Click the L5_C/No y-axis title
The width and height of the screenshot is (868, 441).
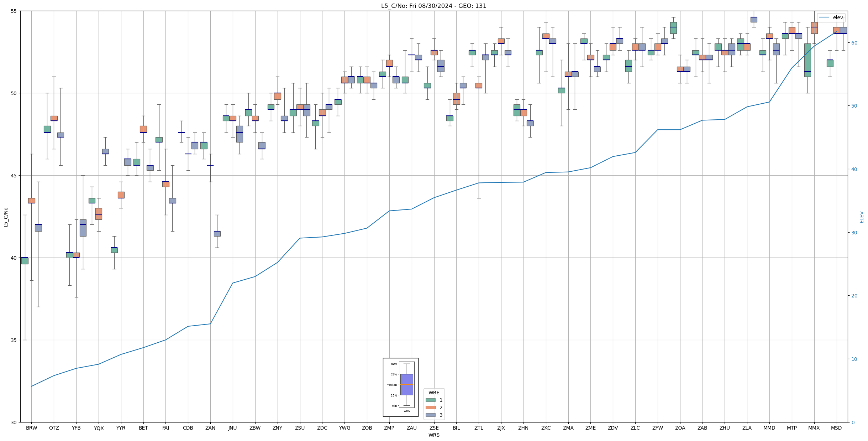6,217
